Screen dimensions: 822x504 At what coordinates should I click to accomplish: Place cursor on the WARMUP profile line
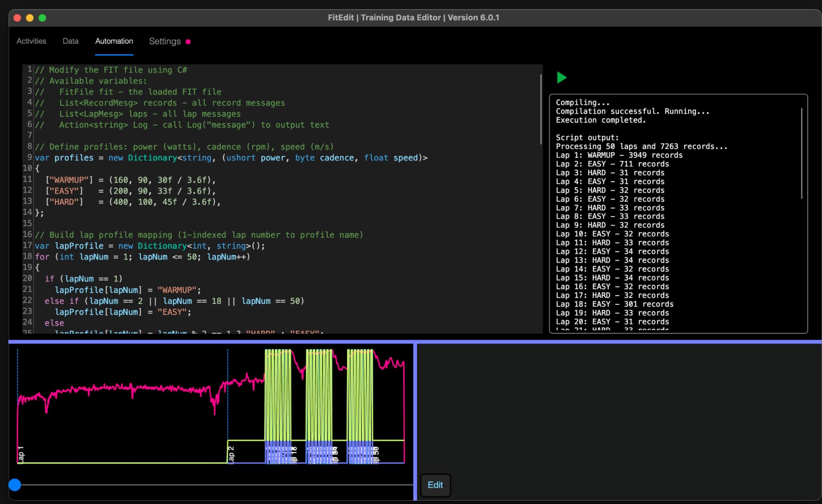pyautogui.click(x=130, y=180)
